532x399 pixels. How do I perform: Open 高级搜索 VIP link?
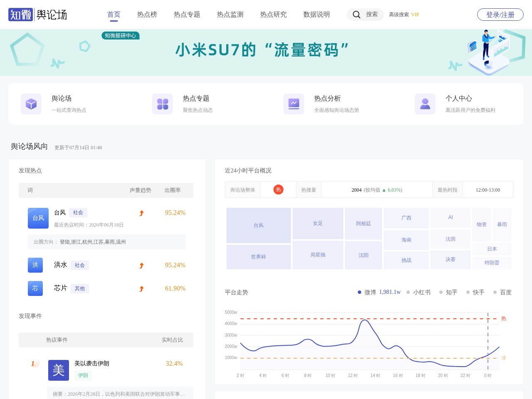404,15
